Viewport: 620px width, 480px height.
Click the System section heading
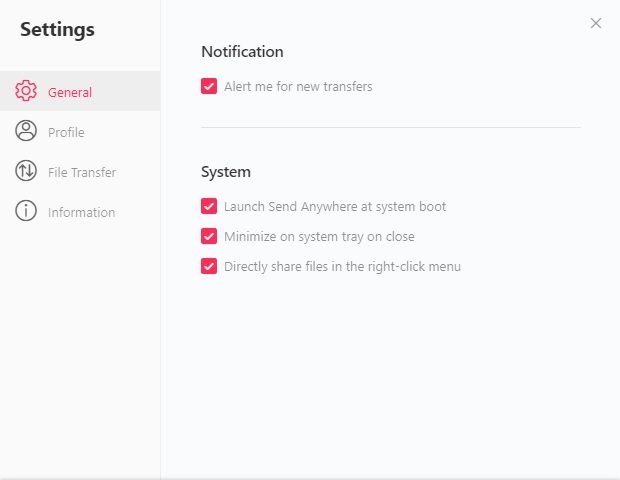(x=226, y=172)
